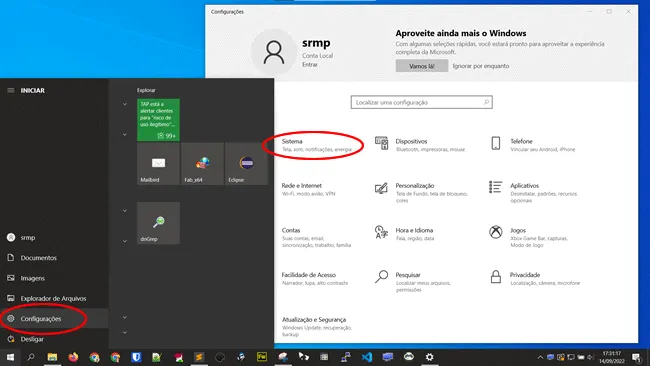Open the notification center icon
This screenshot has height=366, width=650.
click(x=637, y=357)
